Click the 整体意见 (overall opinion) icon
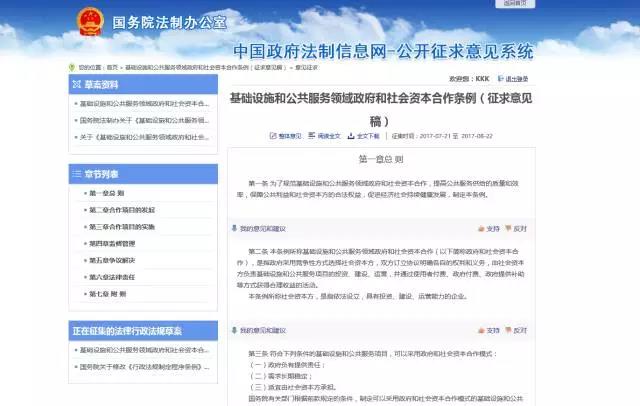 (285, 135)
